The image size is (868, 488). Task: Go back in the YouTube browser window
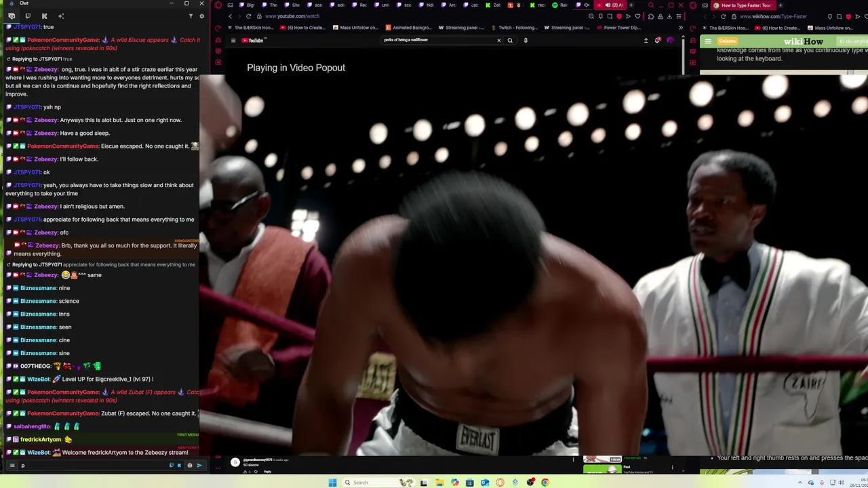[231, 16]
